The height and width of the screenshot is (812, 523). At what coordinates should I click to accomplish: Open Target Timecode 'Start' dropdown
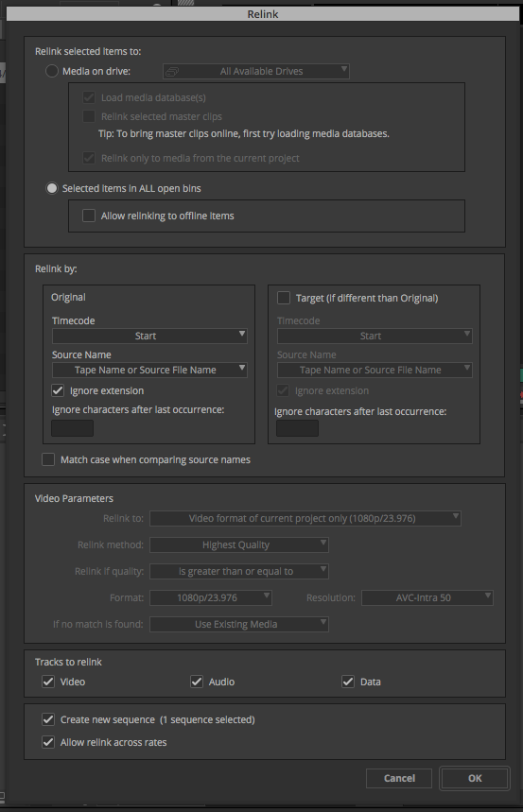click(x=375, y=337)
